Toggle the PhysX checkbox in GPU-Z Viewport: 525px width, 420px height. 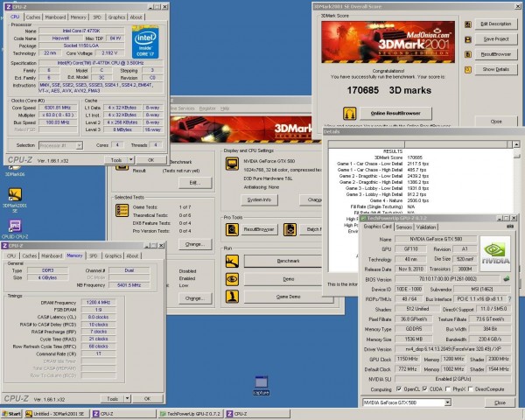pyautogui.click(x=448, y=388)
